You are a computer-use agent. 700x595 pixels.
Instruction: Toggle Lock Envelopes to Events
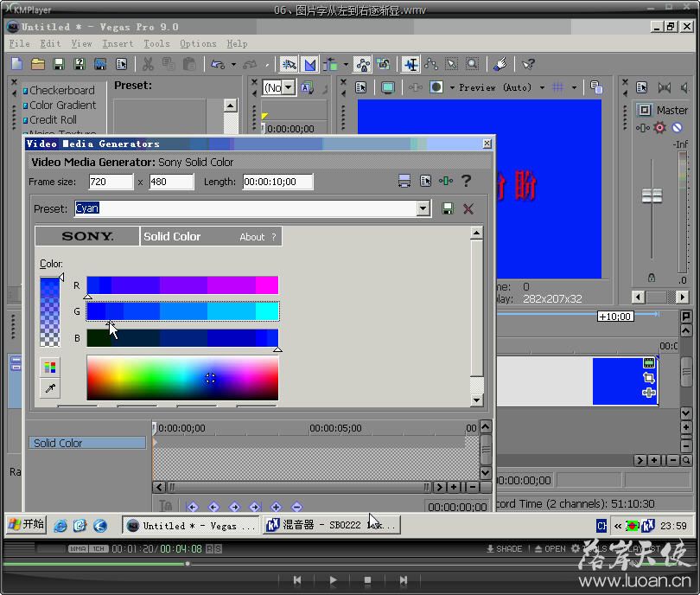tap(362, 65)
